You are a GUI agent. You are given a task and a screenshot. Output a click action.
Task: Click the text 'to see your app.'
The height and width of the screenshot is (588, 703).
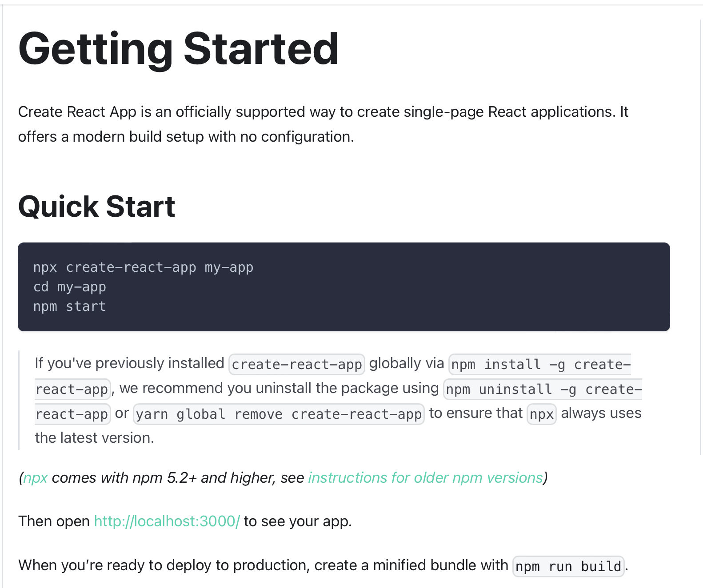click(x=298, y=521)
